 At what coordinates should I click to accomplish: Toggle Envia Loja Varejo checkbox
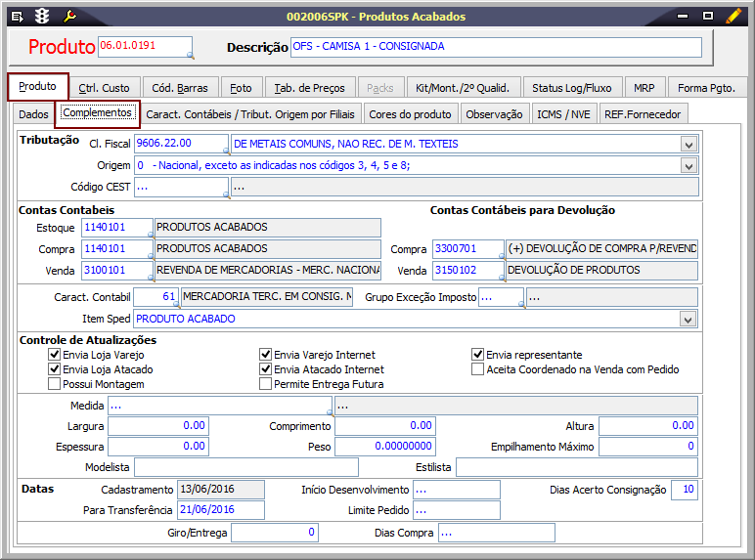click(55, 355)
